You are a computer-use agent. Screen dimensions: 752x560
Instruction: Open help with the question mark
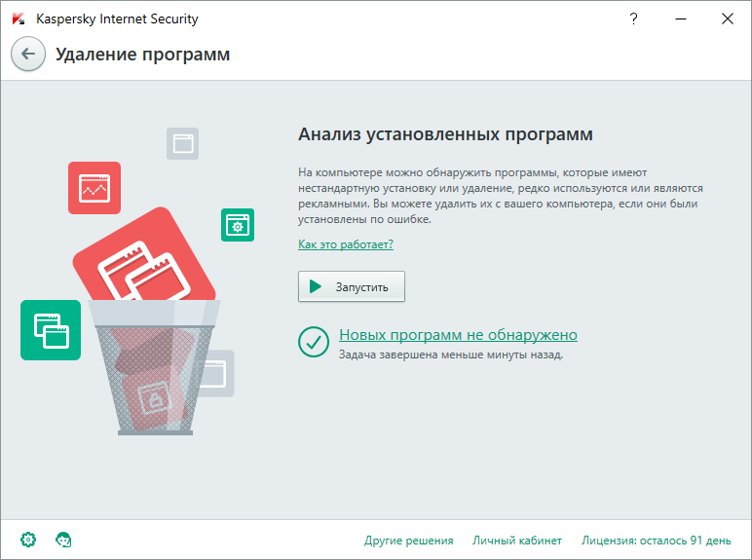(x=633, y=19)
